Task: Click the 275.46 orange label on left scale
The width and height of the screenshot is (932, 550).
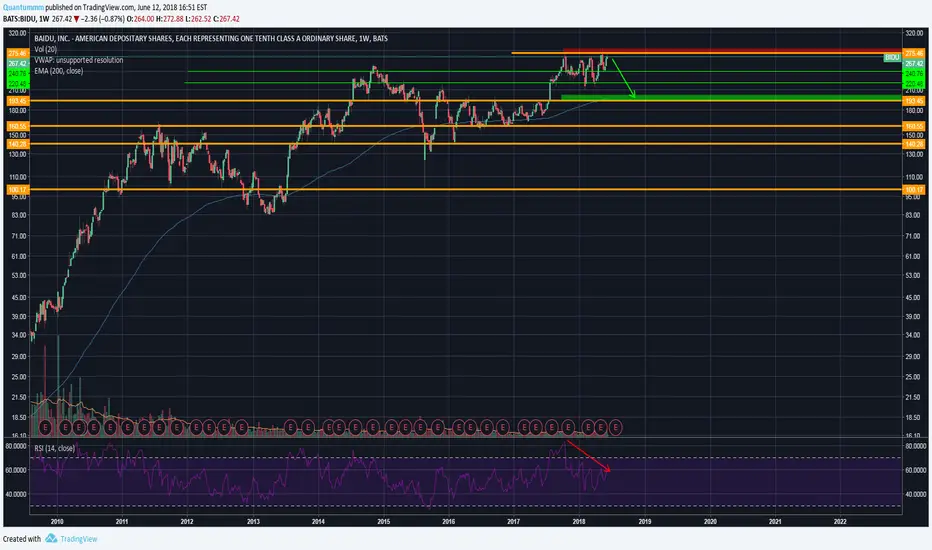Action: click(17, 54)
